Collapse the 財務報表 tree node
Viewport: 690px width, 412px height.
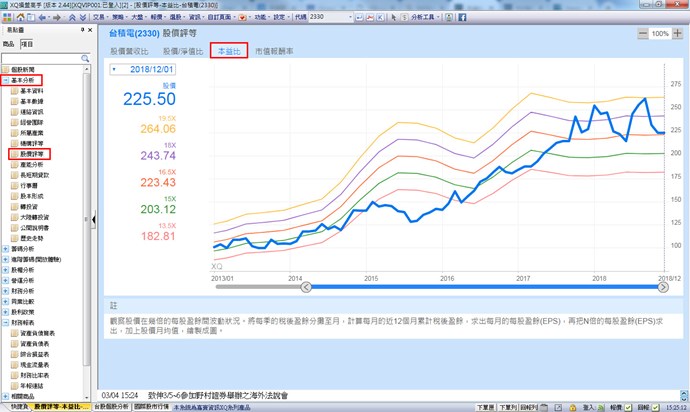click(5, 322)
